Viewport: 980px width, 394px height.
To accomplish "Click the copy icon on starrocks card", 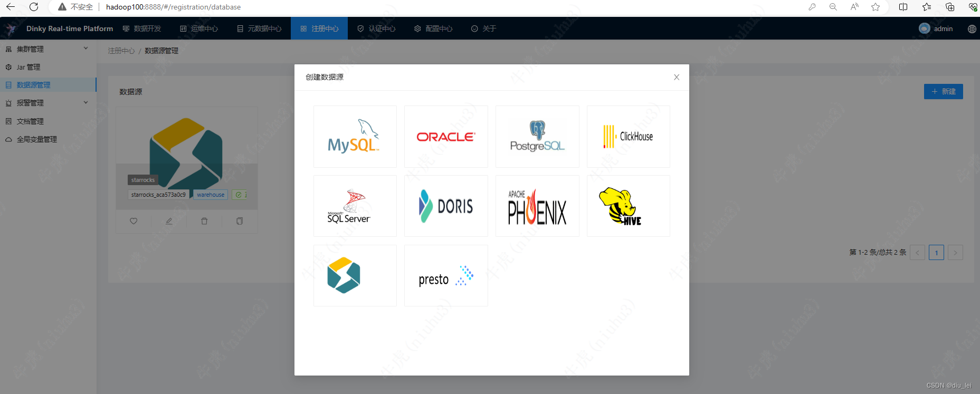I will click(240, 221).
